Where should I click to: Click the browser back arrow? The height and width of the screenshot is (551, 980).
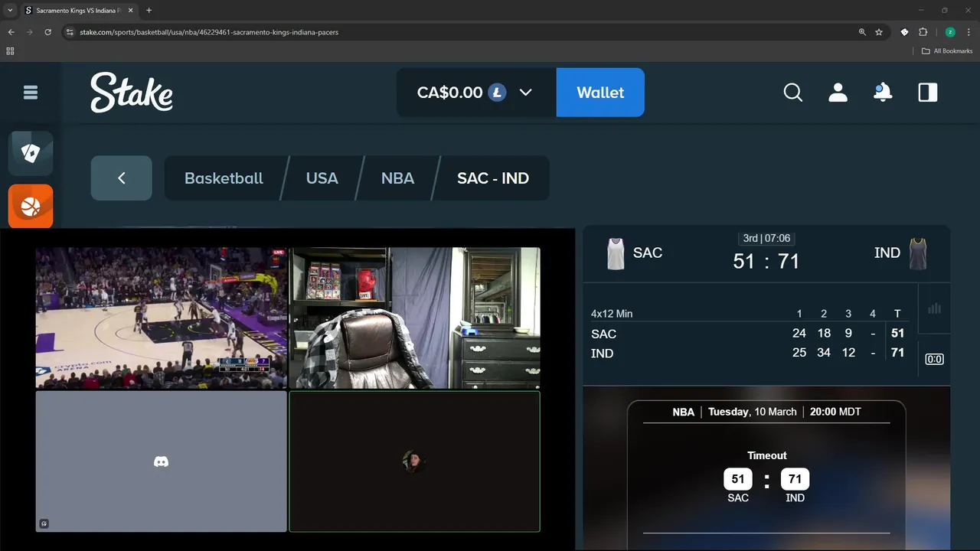point(11,32)
